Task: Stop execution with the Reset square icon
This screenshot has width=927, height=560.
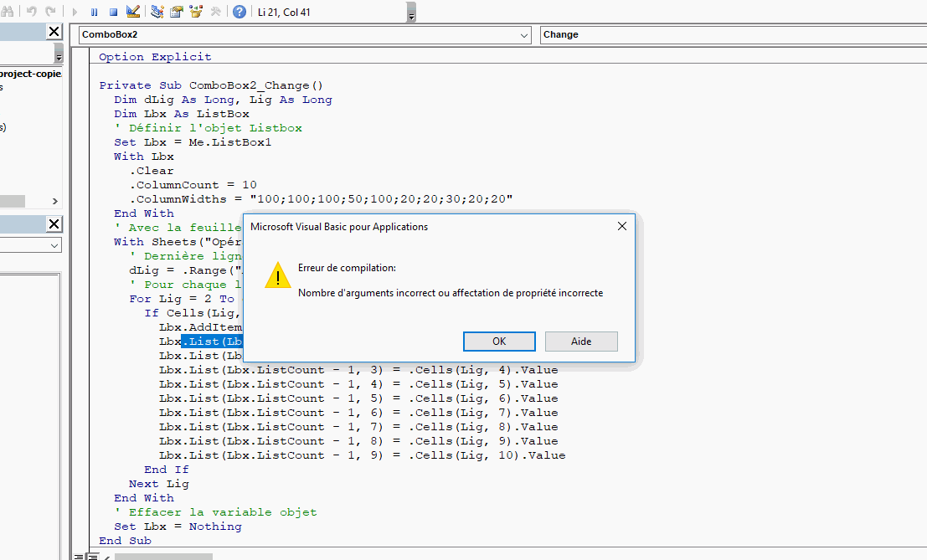Action: [113, 12]
